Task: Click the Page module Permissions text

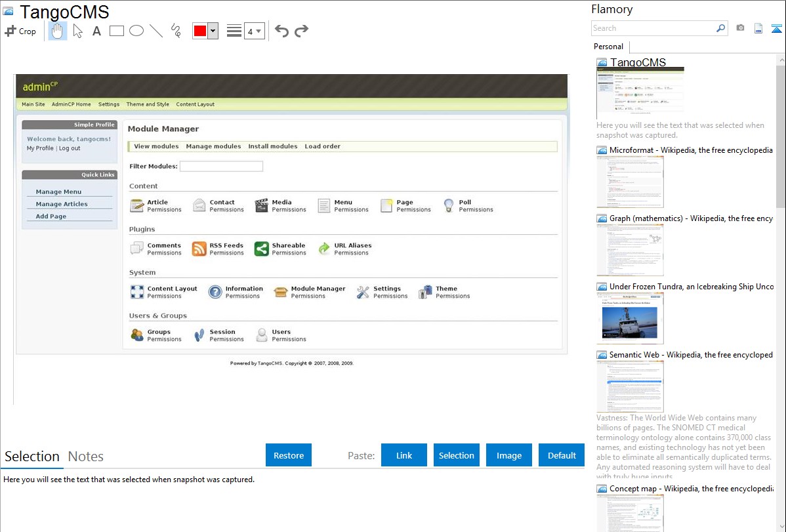Action: click(x=413, y=210)
